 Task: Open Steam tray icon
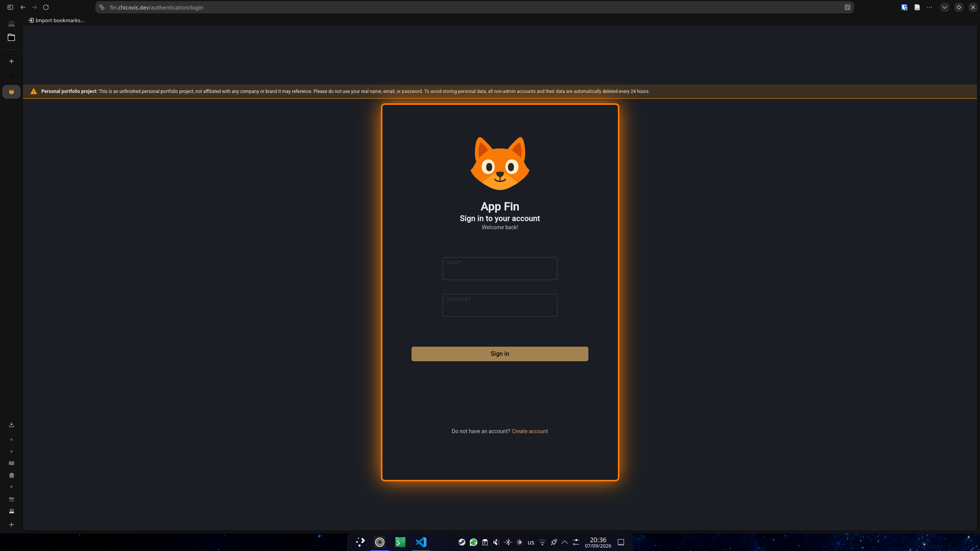pos(462,542)
